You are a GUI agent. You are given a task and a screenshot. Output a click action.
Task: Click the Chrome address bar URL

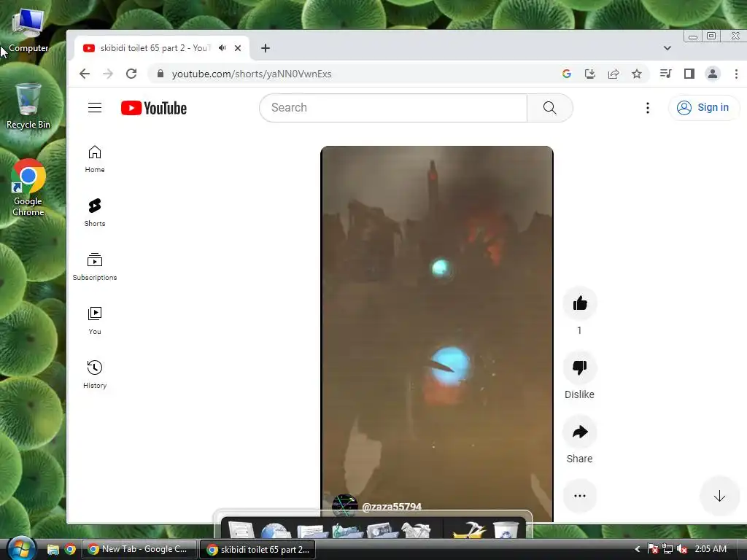(x=252, y=74)
